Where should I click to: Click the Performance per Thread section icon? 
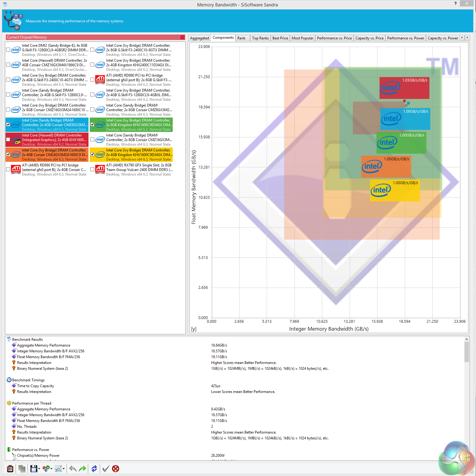coord(9,403)
